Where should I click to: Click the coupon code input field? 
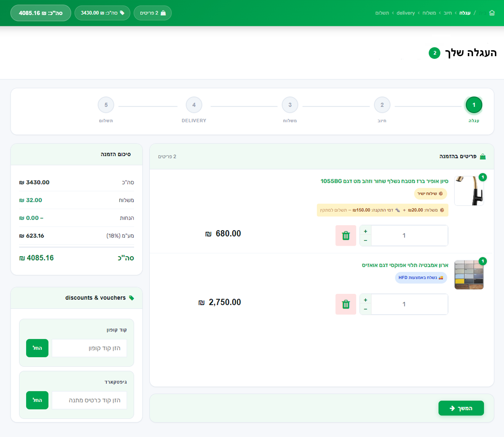[x=89, y=348]
